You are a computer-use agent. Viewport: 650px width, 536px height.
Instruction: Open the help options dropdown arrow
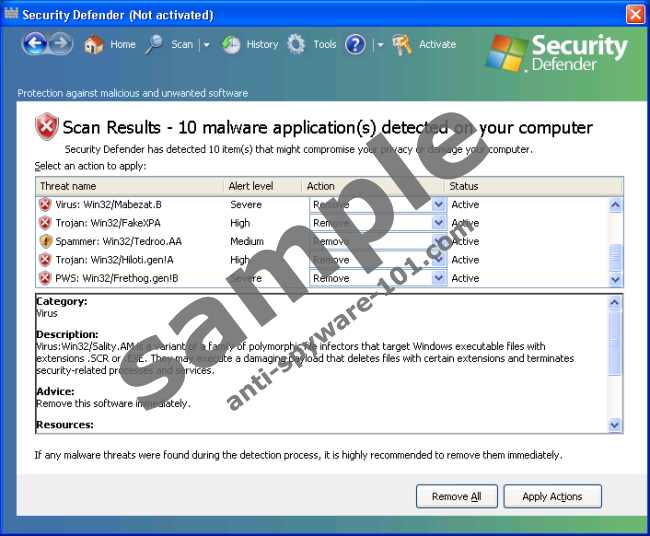380,45
